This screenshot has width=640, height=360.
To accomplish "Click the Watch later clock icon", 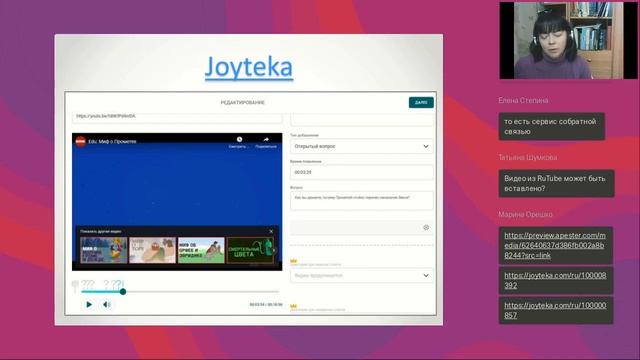I will (x=239, y=140).
